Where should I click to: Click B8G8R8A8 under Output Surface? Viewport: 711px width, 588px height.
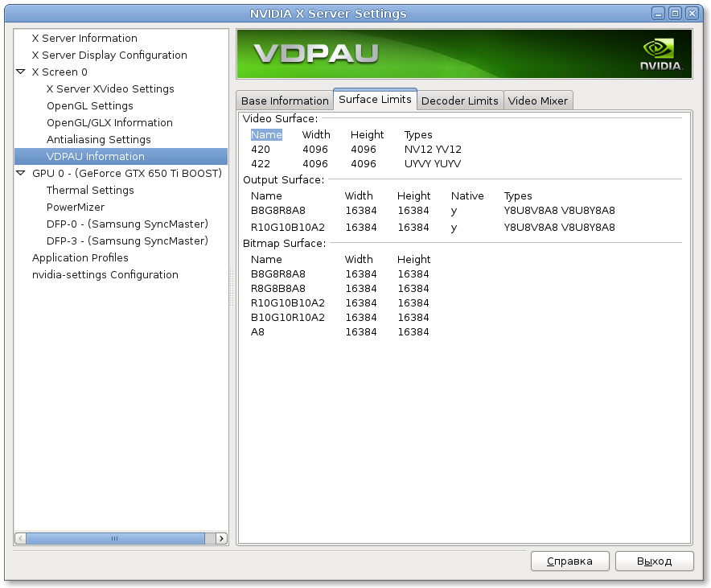point(278,211)
